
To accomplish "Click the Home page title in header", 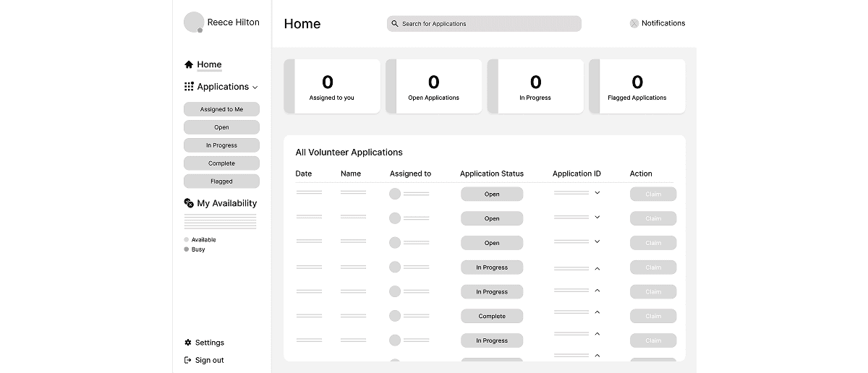I will pos(302,24).
